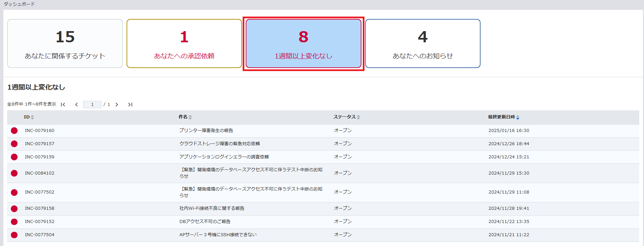Image resolution: width=644 pixels, height=246 pixels.
Task: Open ticket INC-0079157
Action: pyautogui.click(x=40, y=144)
